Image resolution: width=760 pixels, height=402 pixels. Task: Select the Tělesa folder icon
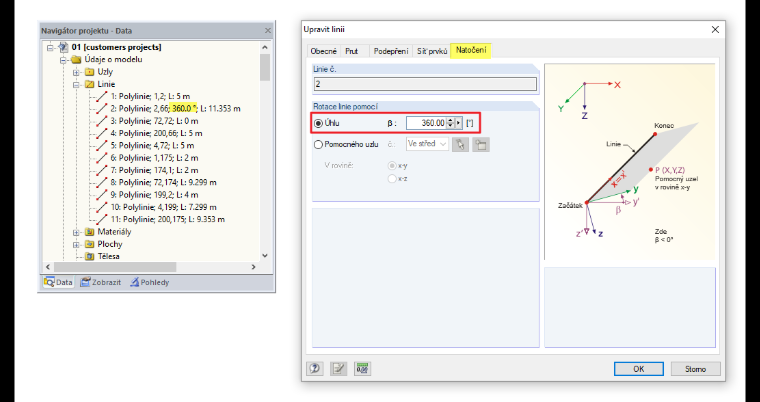click(x=90, y=256)
